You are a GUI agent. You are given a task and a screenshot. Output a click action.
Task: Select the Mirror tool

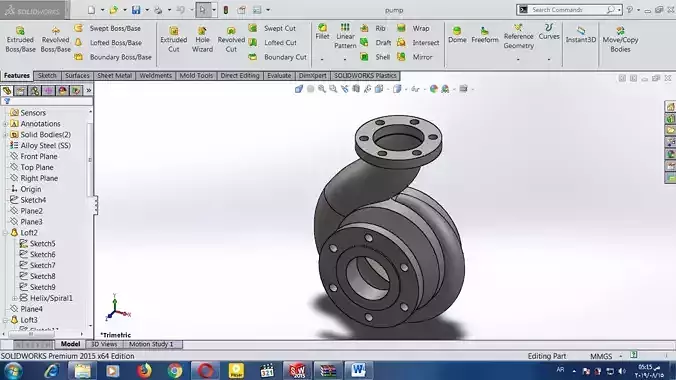[x=415, y=57]
